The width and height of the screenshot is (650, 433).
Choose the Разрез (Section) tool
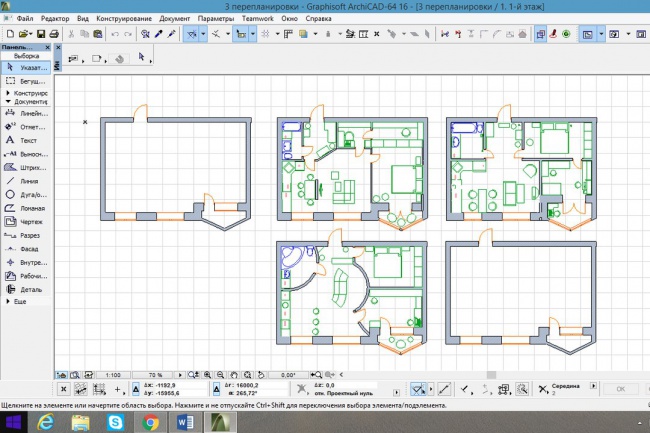27,234
